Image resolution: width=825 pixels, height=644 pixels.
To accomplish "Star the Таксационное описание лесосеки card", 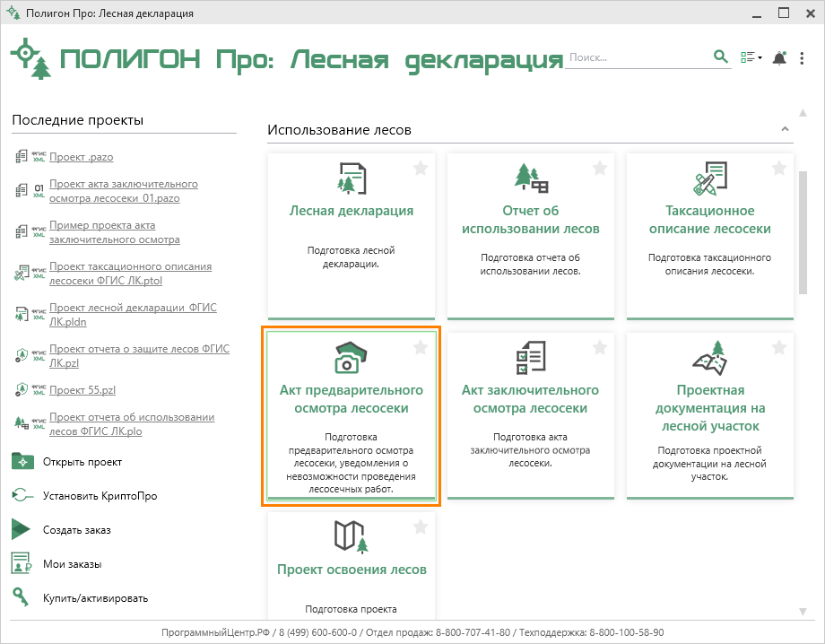I will [779, 169].
